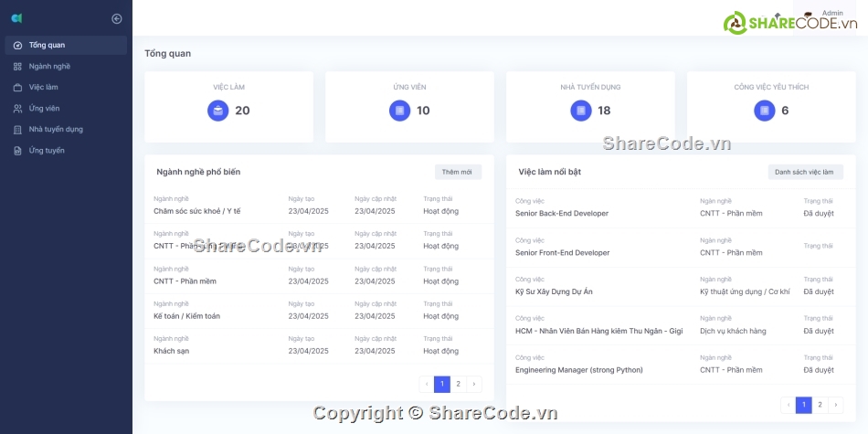The height and width of the screenshot is (434, 868).
Task: Click the icon in Công việc yêu thích card
Action: pos(765,111)
